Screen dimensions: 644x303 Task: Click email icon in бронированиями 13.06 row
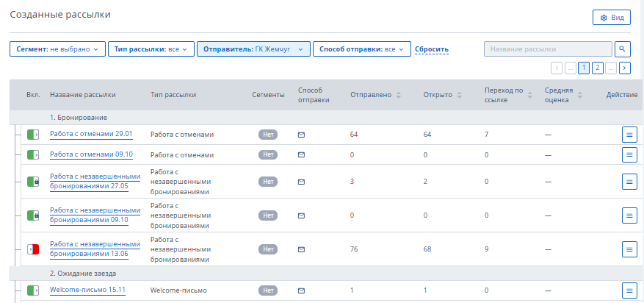(301, 249)
